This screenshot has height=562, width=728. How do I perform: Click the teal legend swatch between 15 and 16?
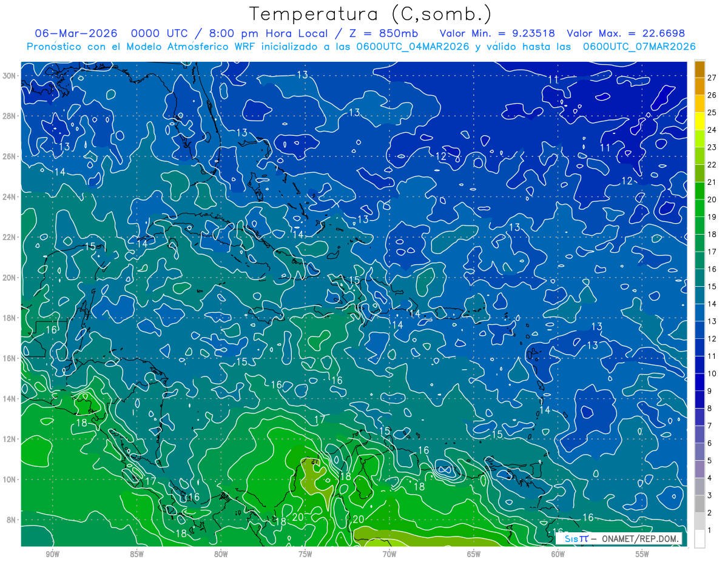click(x=699, y=278)
